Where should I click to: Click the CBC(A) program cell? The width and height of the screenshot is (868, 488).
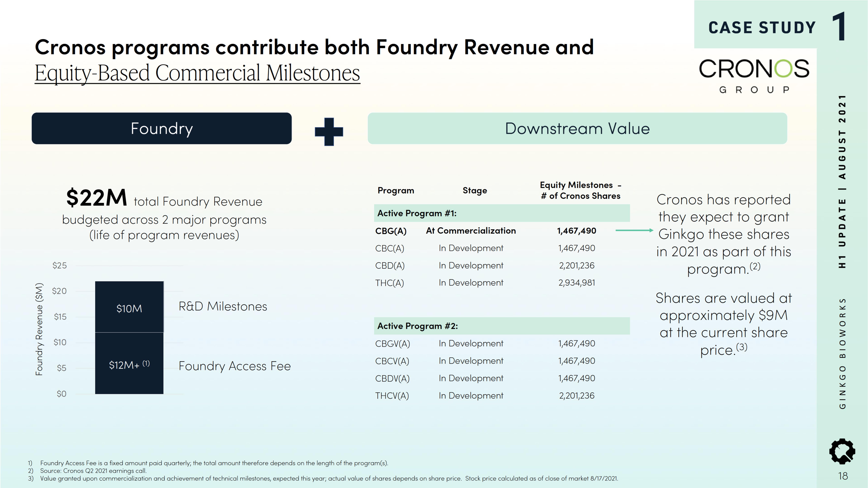(389, 248)
